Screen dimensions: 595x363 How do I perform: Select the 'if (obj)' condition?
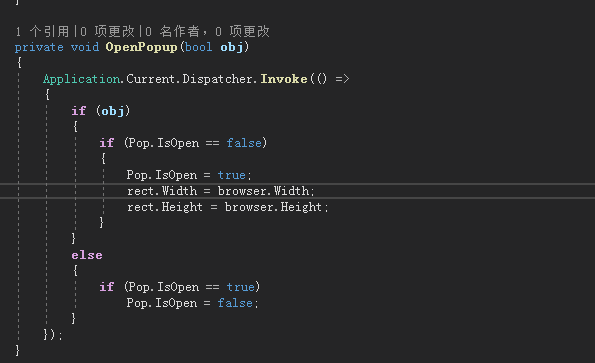[101, 111]
